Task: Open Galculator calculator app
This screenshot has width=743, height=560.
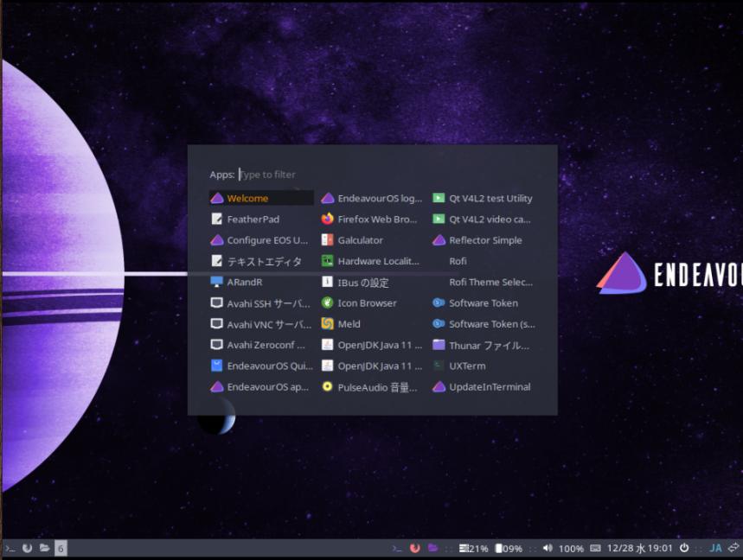Action: click(372, 240)
